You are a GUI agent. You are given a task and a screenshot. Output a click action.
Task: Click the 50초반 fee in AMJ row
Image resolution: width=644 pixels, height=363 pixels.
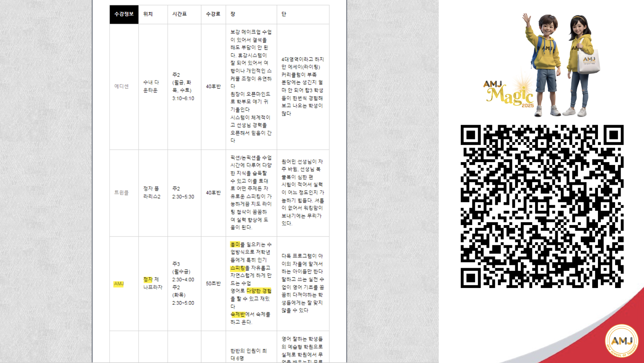click(213, 283)
